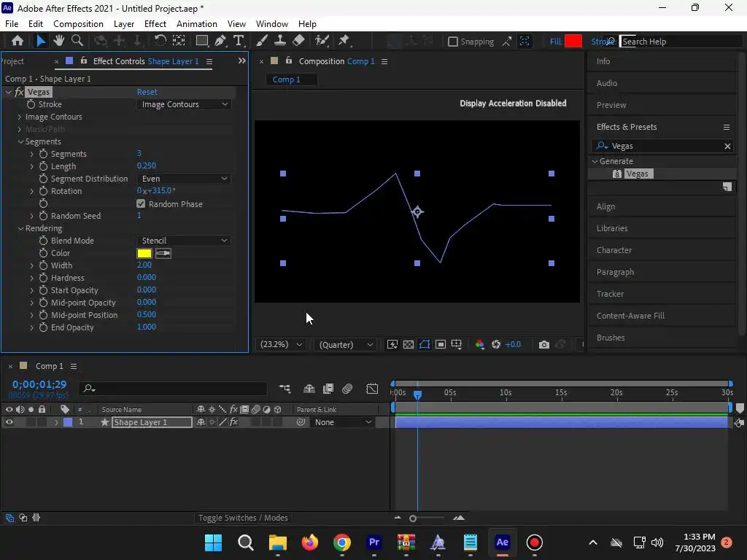This screenshot has width=747, height=560.
Task: Open the Content-Aware Fill panel
Action: coord(630,316)
